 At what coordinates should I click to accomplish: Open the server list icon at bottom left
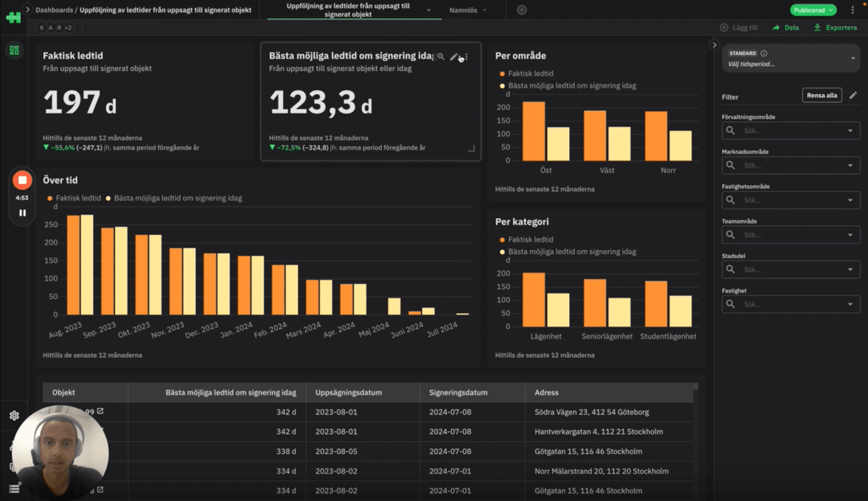click(14, 488)
